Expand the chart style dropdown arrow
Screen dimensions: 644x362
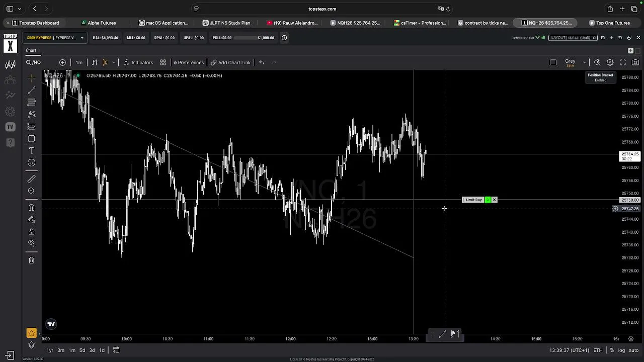click(114, 62)
